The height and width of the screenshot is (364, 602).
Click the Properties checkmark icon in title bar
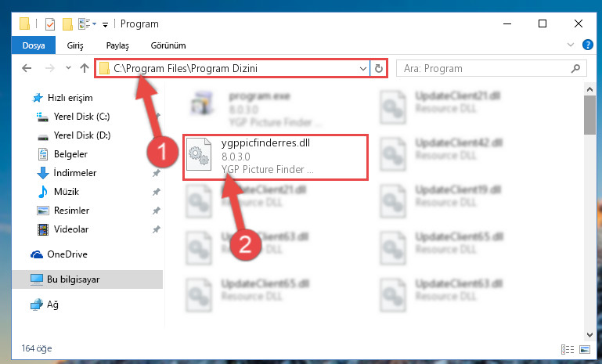[50, 24]
